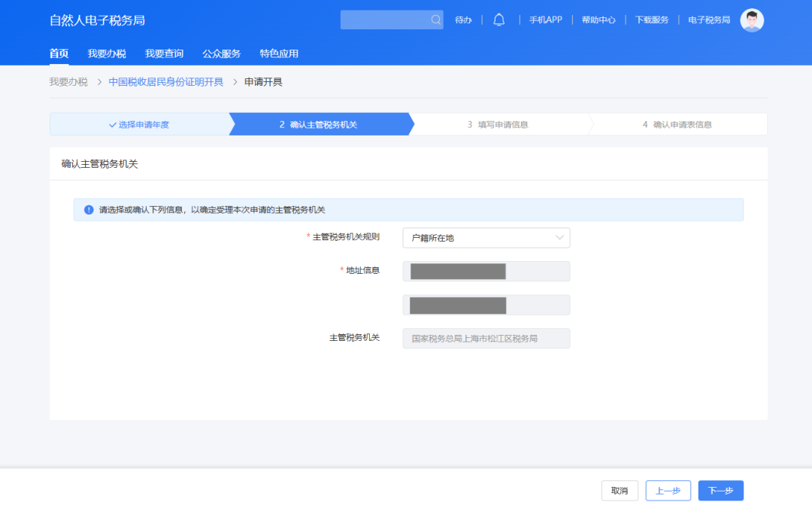Open the 首页 tab
The height and width of the screenshot is (511, 812).
(59, 53)
